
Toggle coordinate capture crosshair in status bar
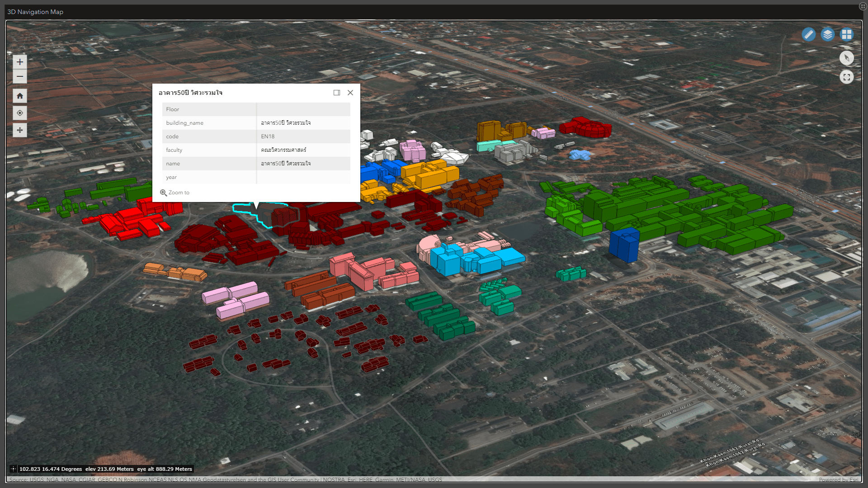coord(13,469)
